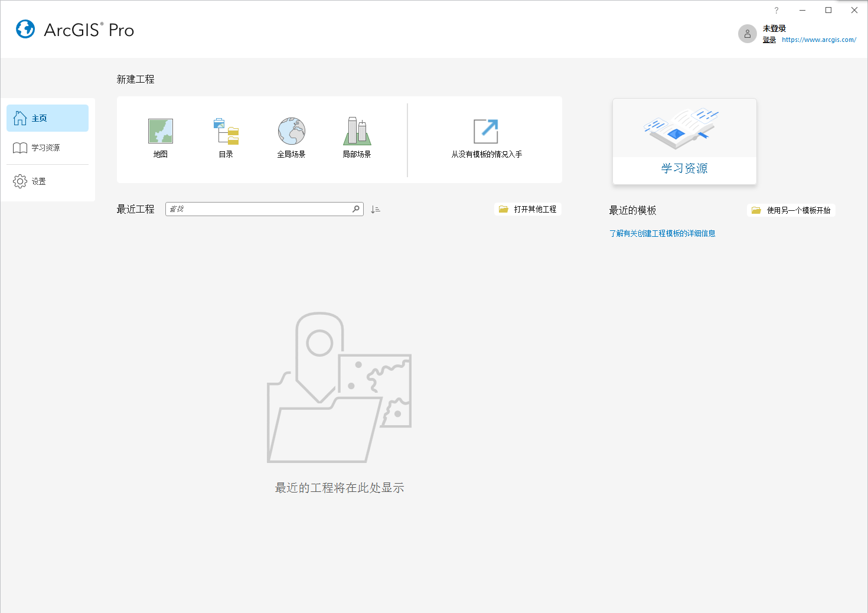Click the sort order icon beside search
The width and height of the screenshot is (868, 613).
coord(376,209)
